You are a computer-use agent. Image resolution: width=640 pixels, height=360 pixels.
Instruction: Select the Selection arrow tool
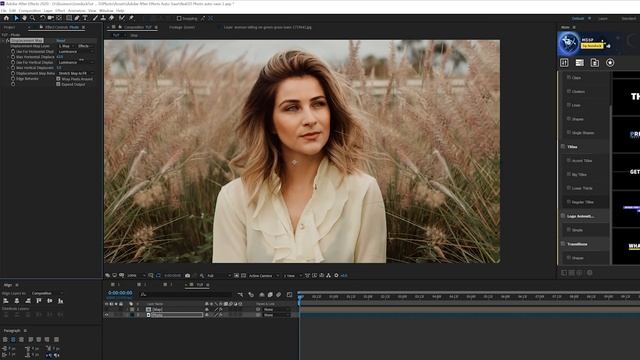[x=16, y=18]
